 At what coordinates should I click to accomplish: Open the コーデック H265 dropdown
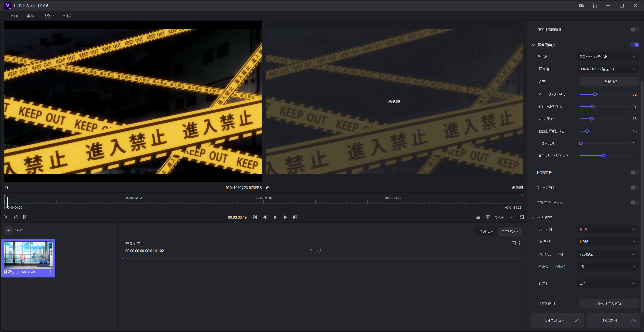coord(608,242)
